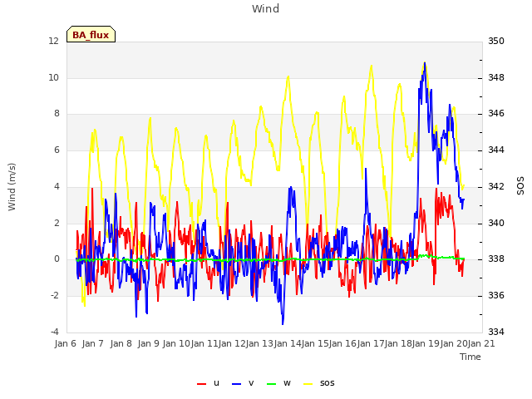The height and width of the screenshot is (399, 532).
Task: Click the yellow sos peak near Jan 14
Action: pyautogui.click(x=288, y=77)
